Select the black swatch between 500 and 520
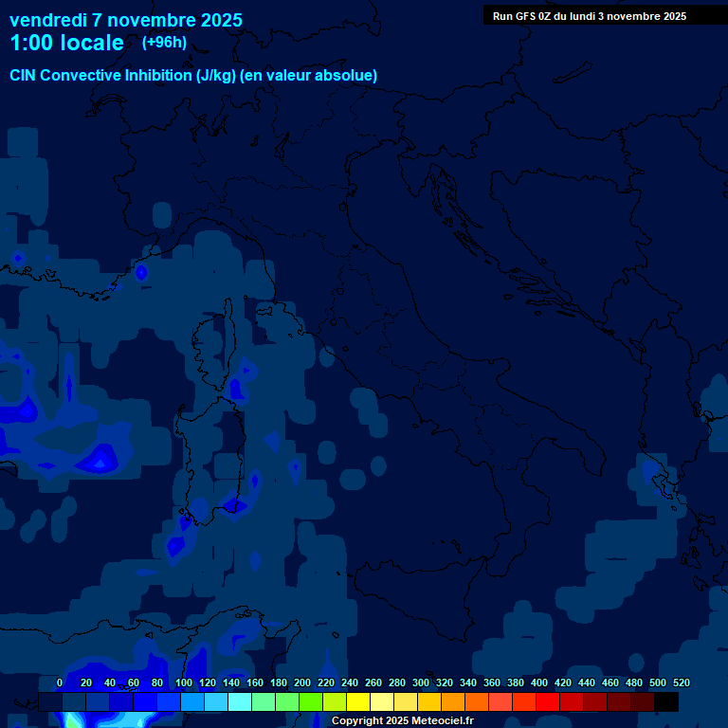The height and width of the screenshot is (728, 728). click(665, 701)
